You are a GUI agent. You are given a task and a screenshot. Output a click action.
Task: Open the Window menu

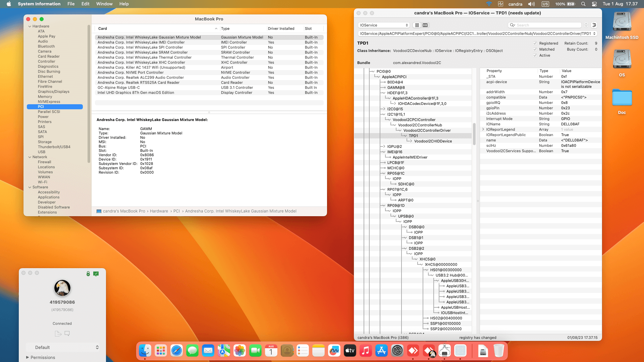click(x=104, y=4)
